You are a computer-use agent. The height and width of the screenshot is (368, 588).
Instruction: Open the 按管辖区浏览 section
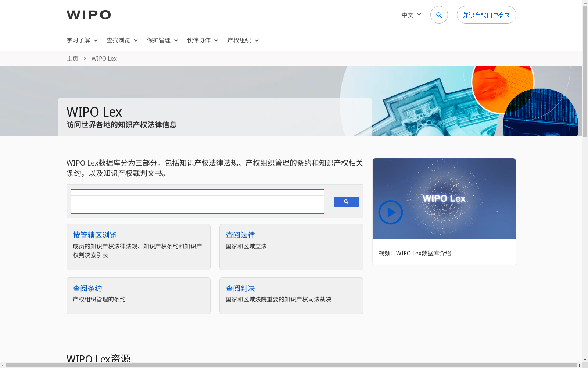click(94, 235)
